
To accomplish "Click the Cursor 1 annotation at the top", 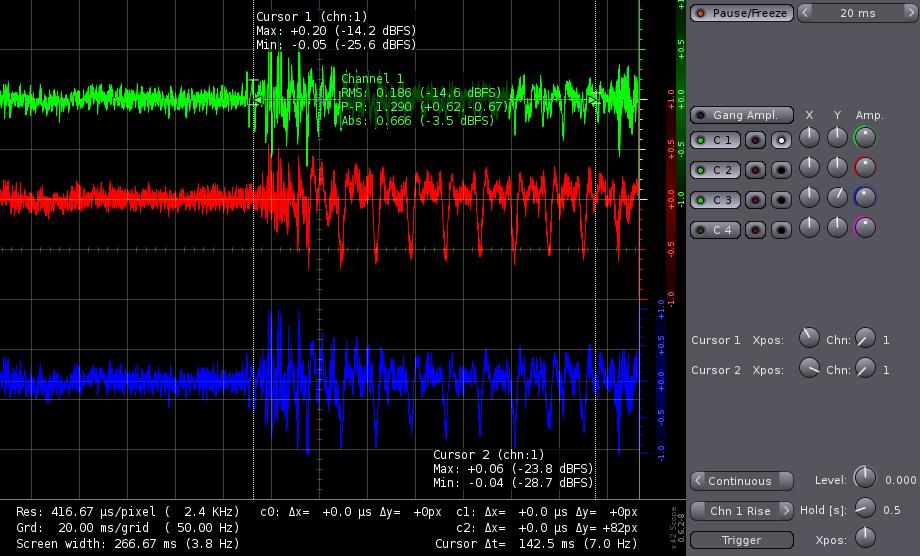I will (336, 30).
